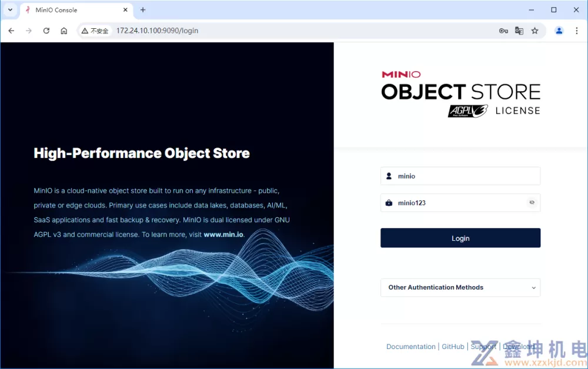This screenshot has width=588, height=369.
Task: Open the GitHub link
Action: click(x=453, y=347)
